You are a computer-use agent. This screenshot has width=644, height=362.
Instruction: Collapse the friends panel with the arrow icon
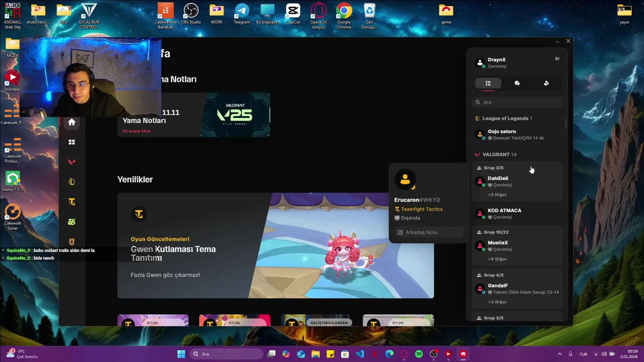pyautogui.click(x=557, y=59)
